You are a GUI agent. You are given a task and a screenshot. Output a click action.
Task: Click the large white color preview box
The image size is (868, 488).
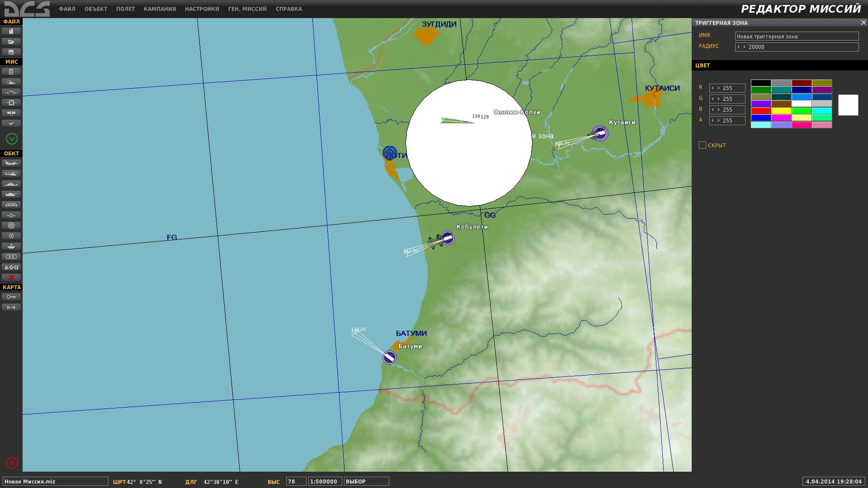click(x=848, y=105)
